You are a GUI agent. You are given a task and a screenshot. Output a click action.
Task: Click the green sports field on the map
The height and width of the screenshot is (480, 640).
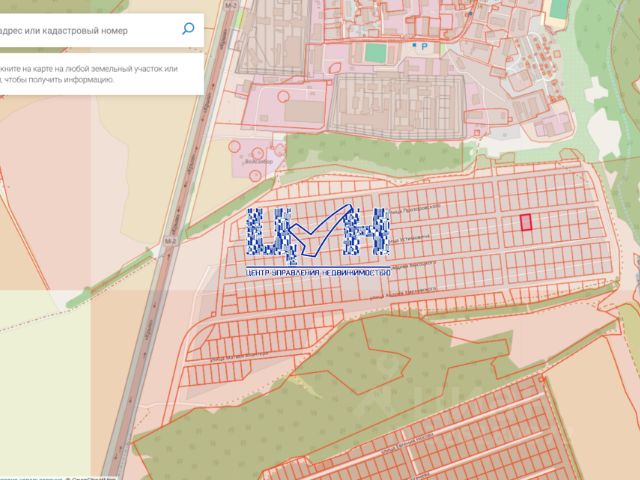coord(376,53)
